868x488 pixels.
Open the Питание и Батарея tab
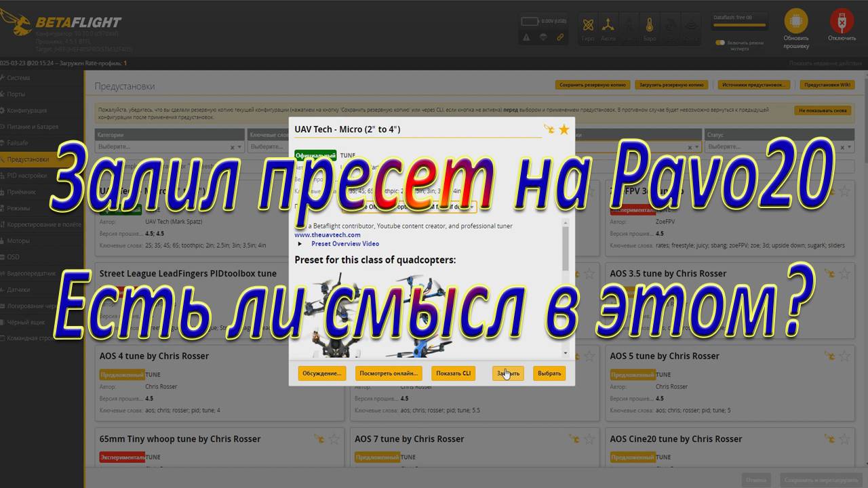[x=41, y=127]
